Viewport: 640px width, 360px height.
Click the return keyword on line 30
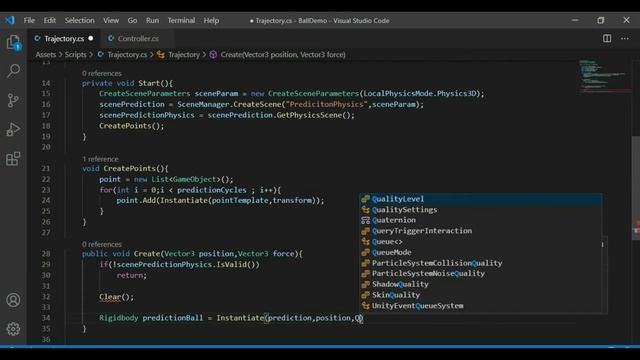point(130,275)
